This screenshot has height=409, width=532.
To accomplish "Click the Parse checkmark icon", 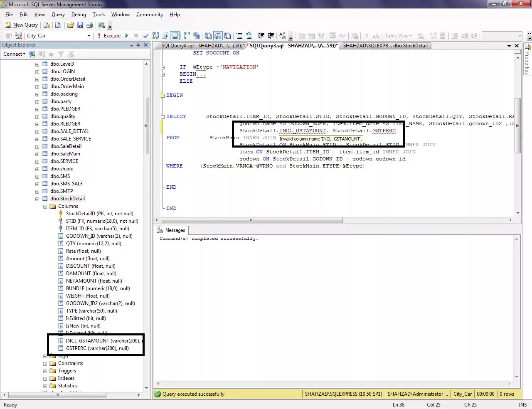I will pos(145,36).
